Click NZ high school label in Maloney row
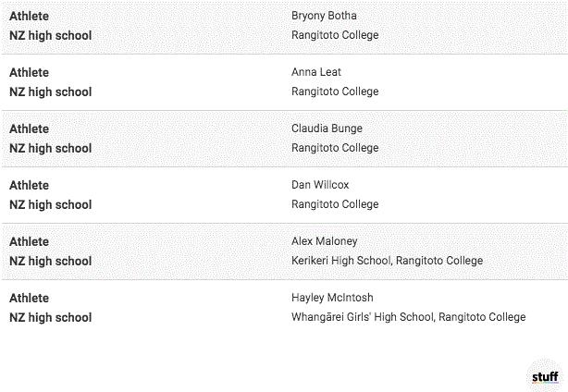The width and height of the screenshot is (568, 392). click(x=51, y=261)
